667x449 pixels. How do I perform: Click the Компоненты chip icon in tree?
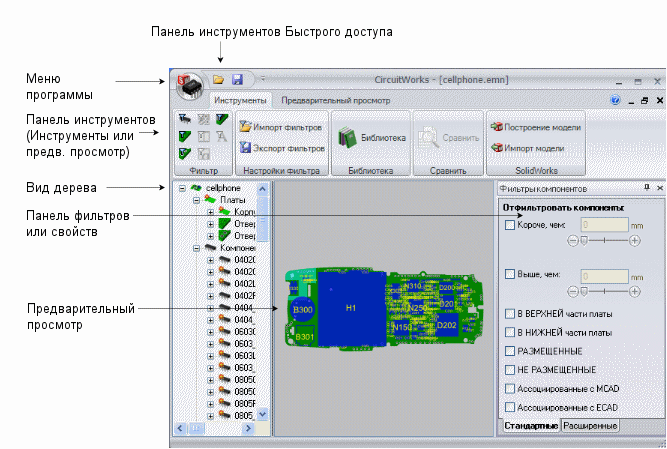[x=211, y=247]
